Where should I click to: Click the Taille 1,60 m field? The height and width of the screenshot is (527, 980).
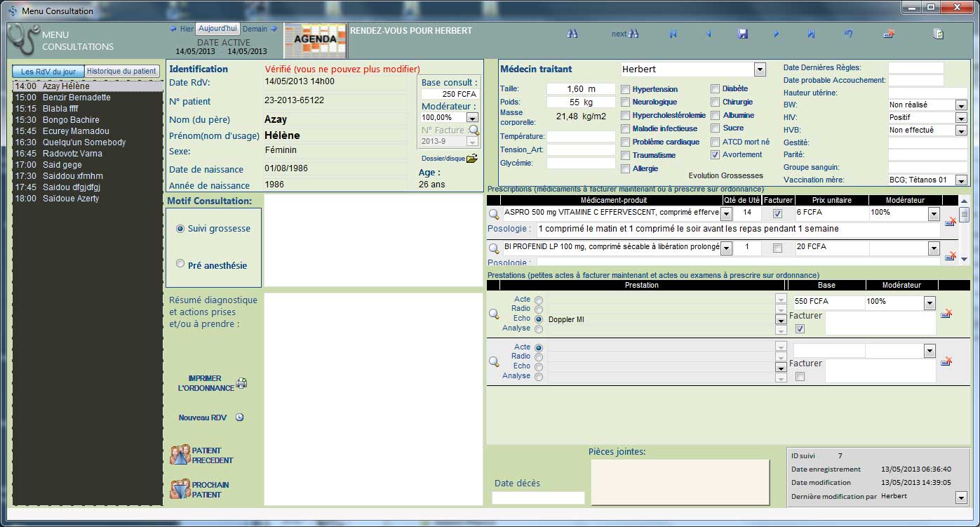click(x=581, y=89)
